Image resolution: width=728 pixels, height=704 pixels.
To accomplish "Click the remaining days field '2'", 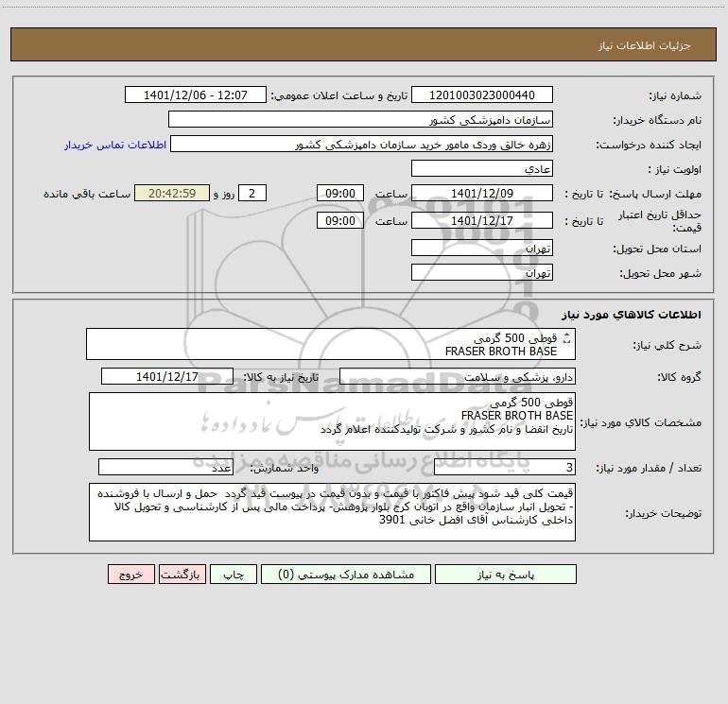I will tap(252, 193).
